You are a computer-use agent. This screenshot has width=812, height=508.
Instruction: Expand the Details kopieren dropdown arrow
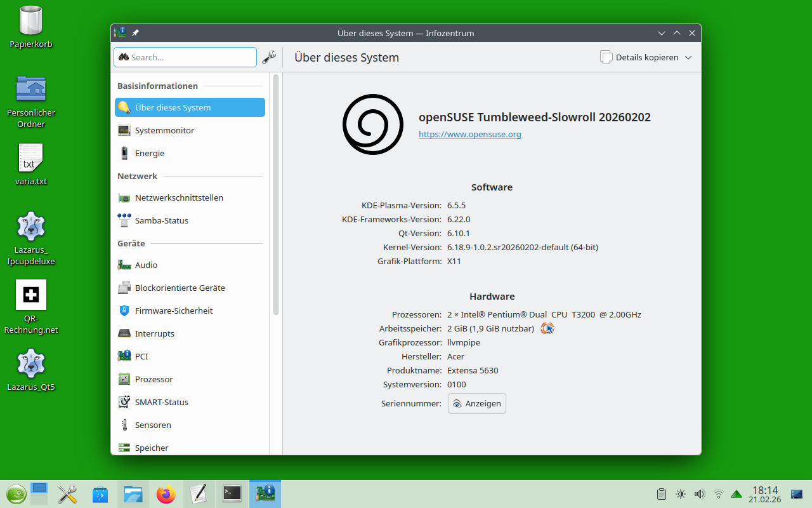coord(689,57)
